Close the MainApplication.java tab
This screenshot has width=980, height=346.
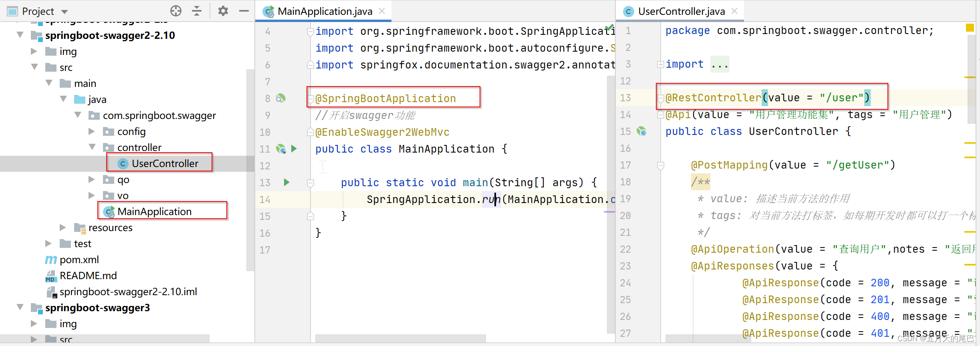382,11
